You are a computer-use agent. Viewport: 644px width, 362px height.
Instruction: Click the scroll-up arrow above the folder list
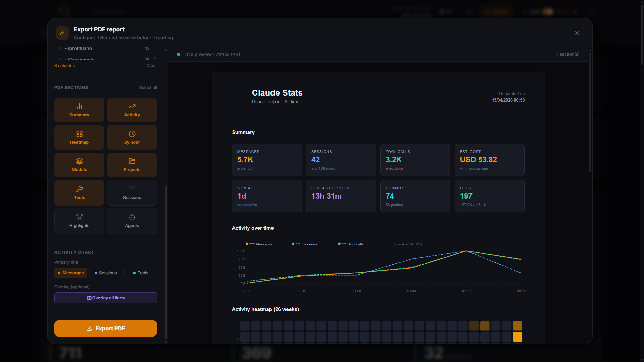[x=166, y=49]
